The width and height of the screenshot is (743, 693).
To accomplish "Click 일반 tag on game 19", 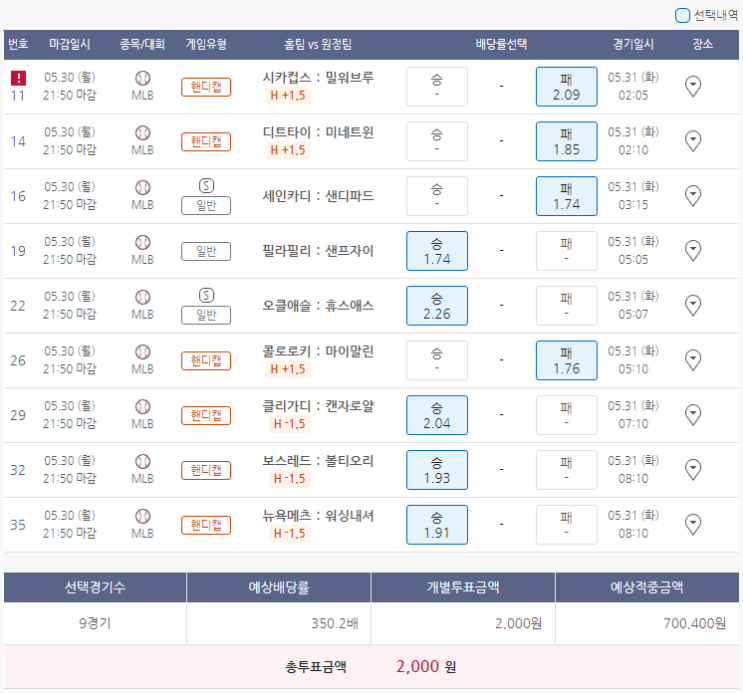I will (206, 251).
